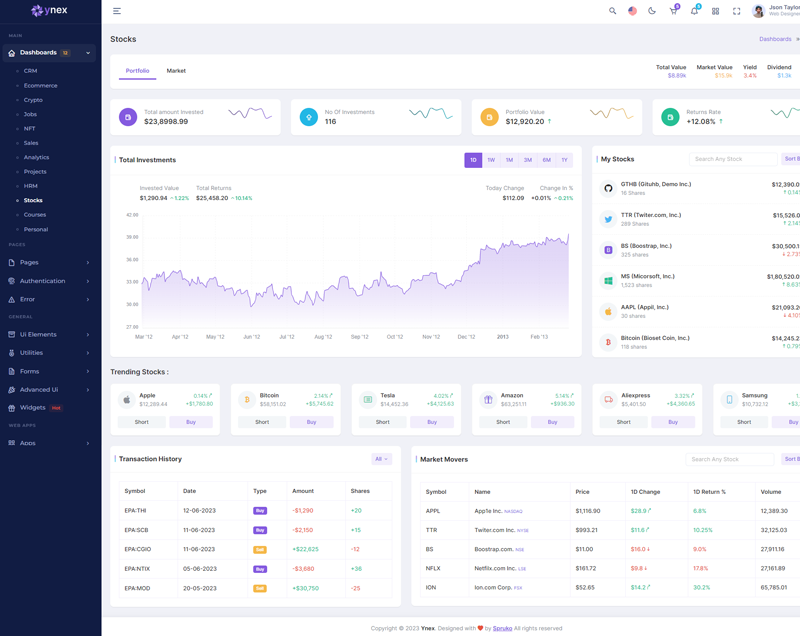Open the notifications bell icon

tap(694, 11)
